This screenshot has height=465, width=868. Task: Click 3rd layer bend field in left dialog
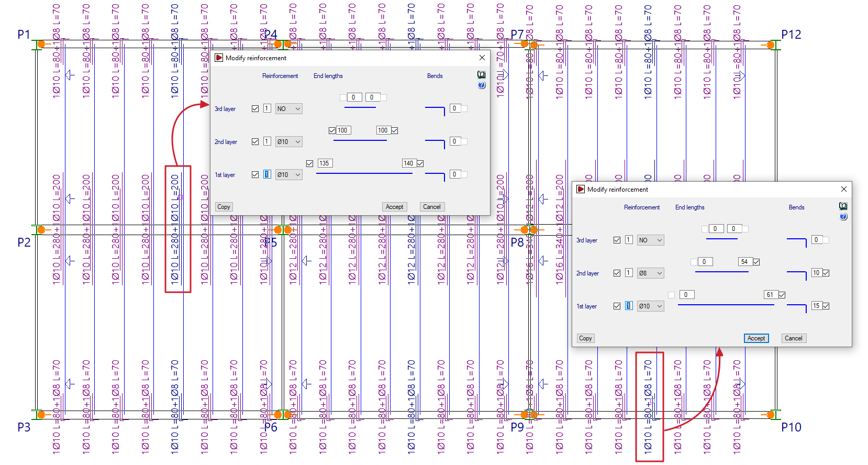(455, 108)
